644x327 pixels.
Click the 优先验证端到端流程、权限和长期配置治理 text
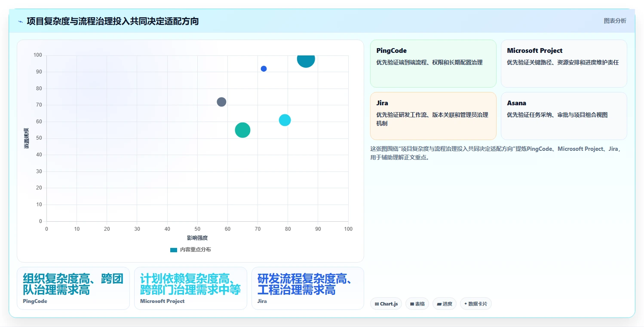(429, 62)
